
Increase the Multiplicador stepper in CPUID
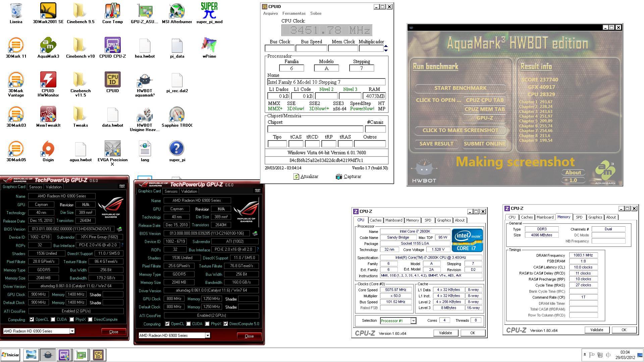[x=386, y=46]
